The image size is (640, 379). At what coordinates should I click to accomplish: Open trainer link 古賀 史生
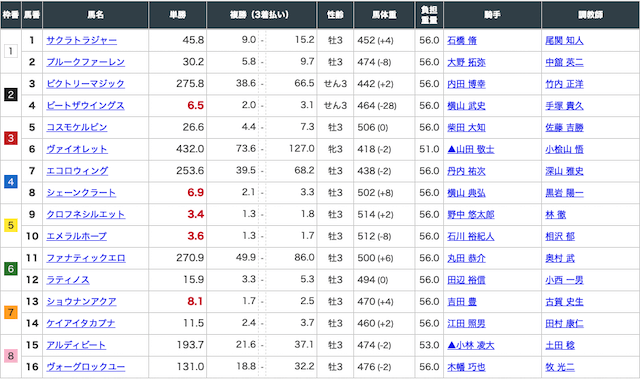564,302
